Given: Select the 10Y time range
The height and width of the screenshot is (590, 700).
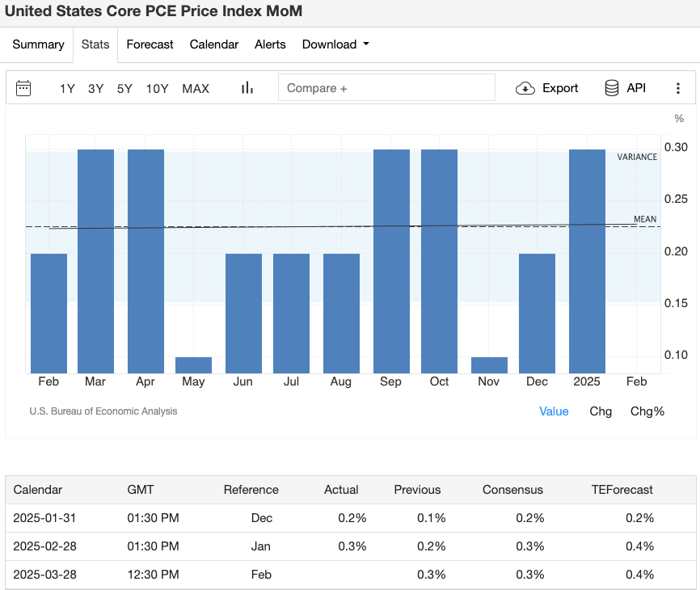Looking at the screenshot, I should [x=157, y=89].
